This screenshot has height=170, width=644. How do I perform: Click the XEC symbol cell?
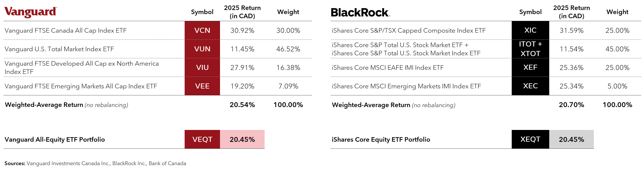point(530,86)
